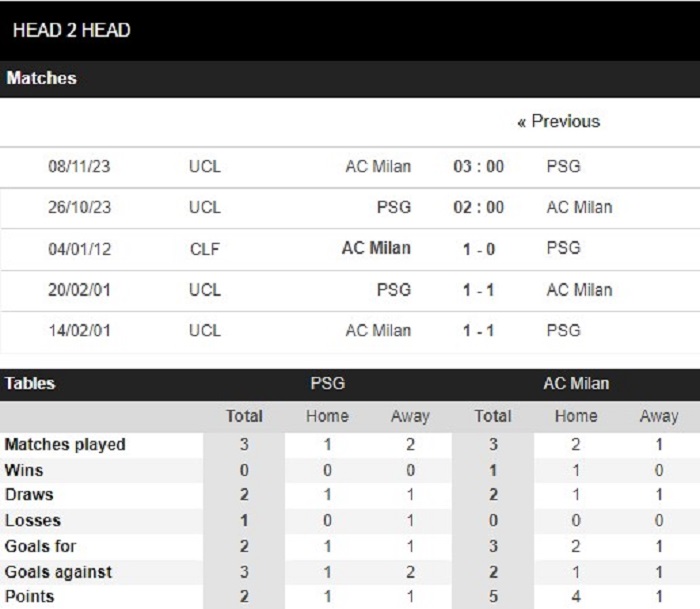The height and width of the screenshot is (609, 700).
Task: Open the 1 - 1 score from 20/02/01
Action: click(479, 290)
